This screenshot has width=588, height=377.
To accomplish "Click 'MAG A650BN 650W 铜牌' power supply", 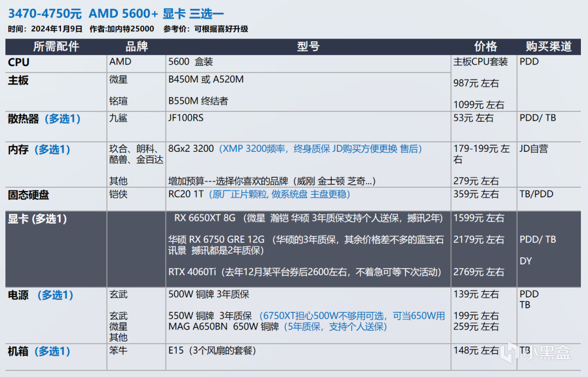I will click(224, 327).
